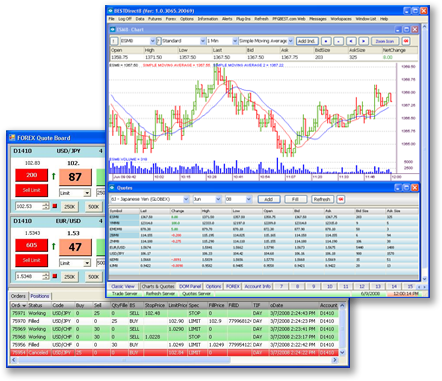Click the 102.53 price input field
Viewport: 442px width, 381px height.
click(29, 206)
